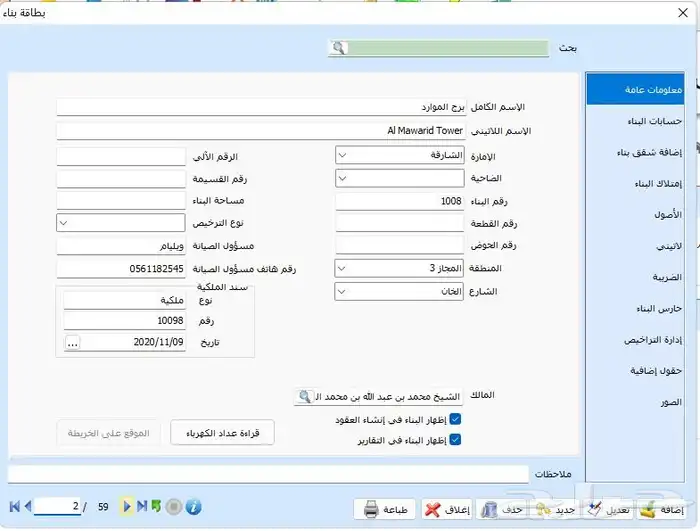Close the بطاقة بناء window
Image resolution: width=700 pixels, height=531 pixels.
683,13
